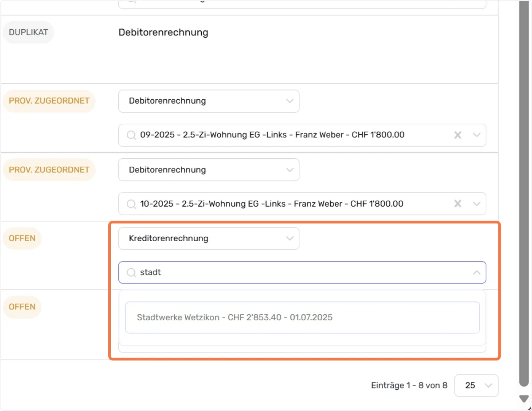Click the vertical scrollbar thumb

click(524, 193)
